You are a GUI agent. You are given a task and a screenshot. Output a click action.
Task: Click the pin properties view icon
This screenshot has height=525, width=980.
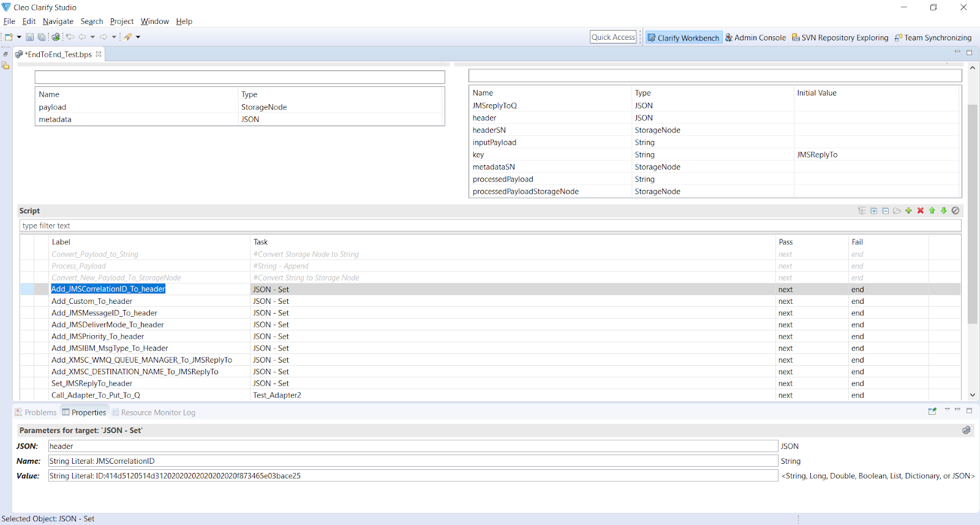pyautogui.click(x=932, y=411)
